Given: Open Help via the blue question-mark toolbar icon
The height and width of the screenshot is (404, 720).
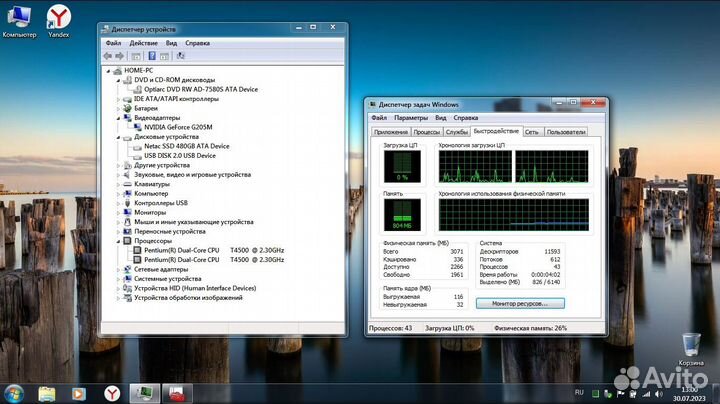Looking at the screenshot, I should click(x=152, y=56).
